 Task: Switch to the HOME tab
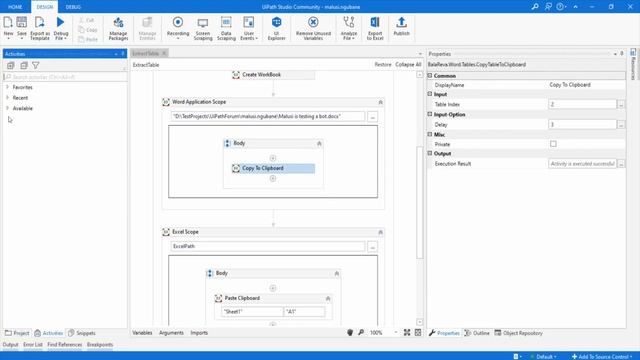point(15,7)
